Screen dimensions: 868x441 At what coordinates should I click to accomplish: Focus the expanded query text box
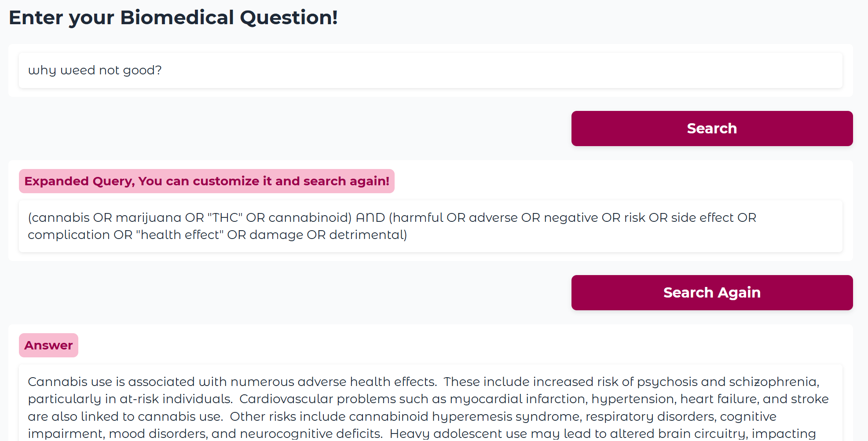pyautogui.click(x=430, y=226)
